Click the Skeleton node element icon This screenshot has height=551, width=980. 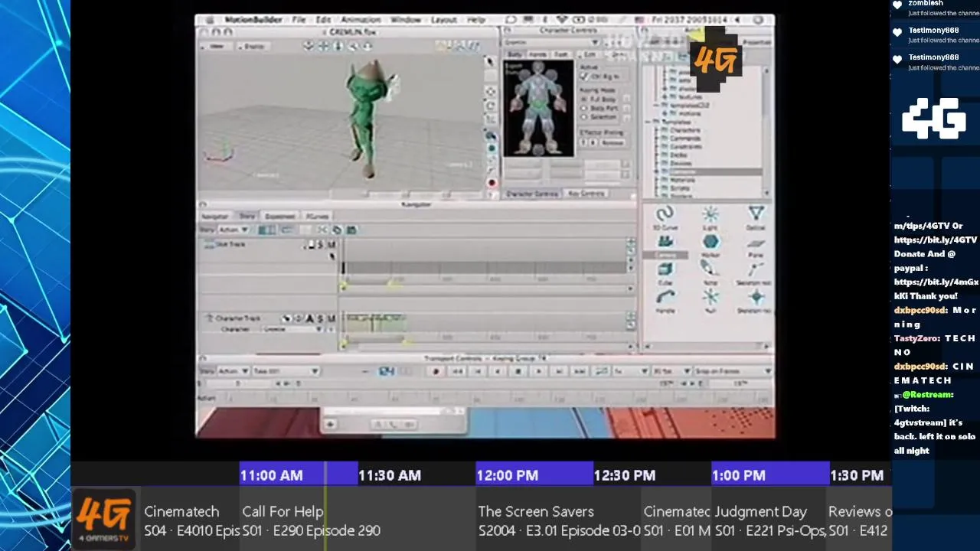[756, 297]
